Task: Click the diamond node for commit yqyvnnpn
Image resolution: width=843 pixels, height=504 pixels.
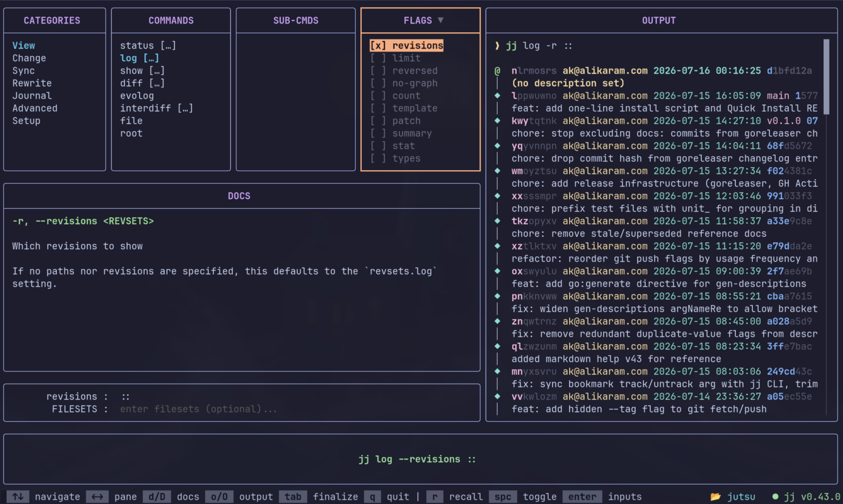Action: pyautogui.click(x=497, y=145)
